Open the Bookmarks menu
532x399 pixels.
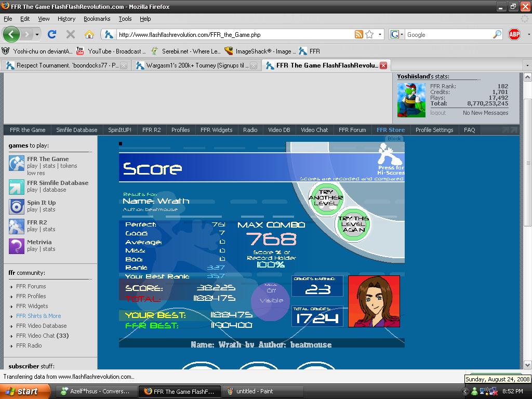97,19
